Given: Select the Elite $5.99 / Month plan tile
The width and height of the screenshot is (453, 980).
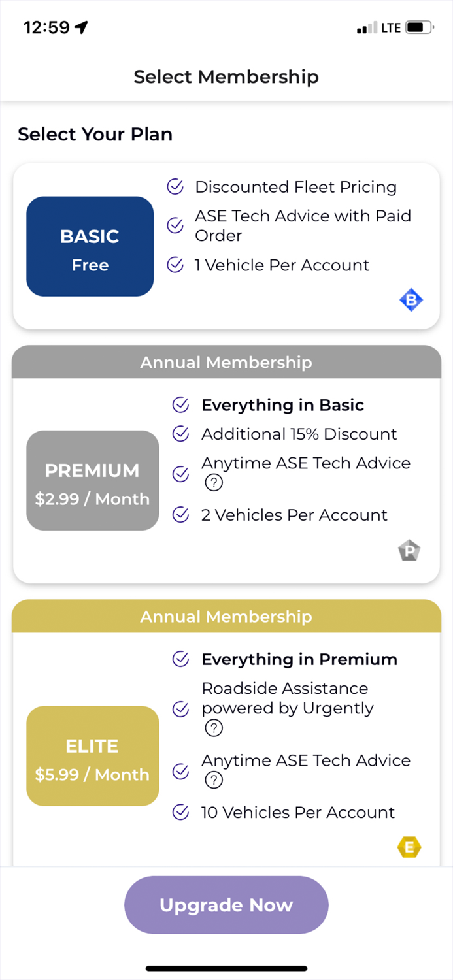Looking at the screenshot, I should [x=92, y=756].
